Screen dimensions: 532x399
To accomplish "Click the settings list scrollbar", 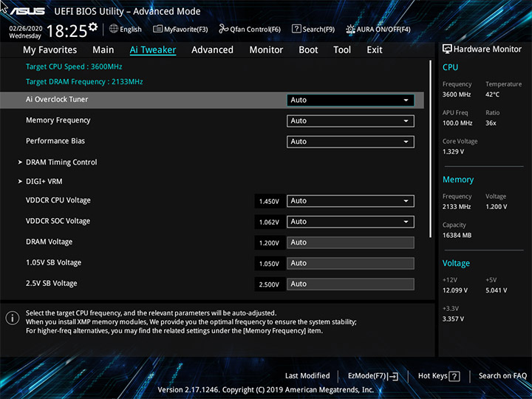I will tap(431, 149).
